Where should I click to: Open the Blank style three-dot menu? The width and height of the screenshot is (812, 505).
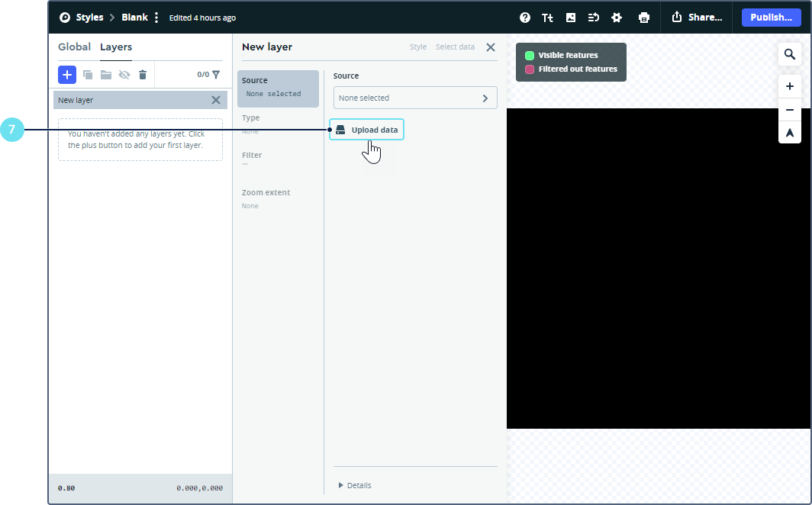click(x=156, y=18)
